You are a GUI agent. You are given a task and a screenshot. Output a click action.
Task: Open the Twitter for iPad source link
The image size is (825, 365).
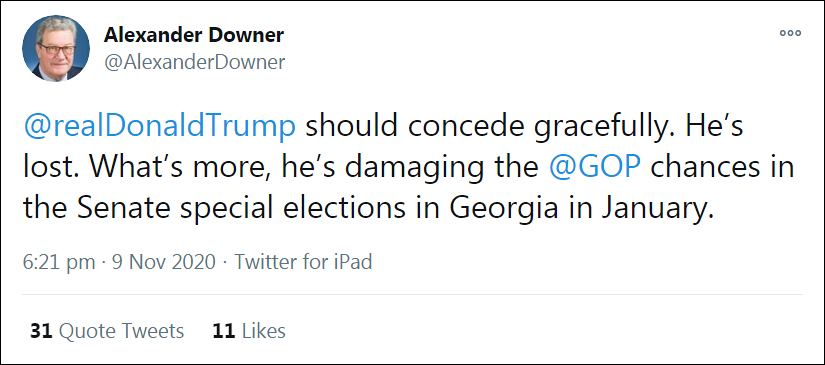303,261
